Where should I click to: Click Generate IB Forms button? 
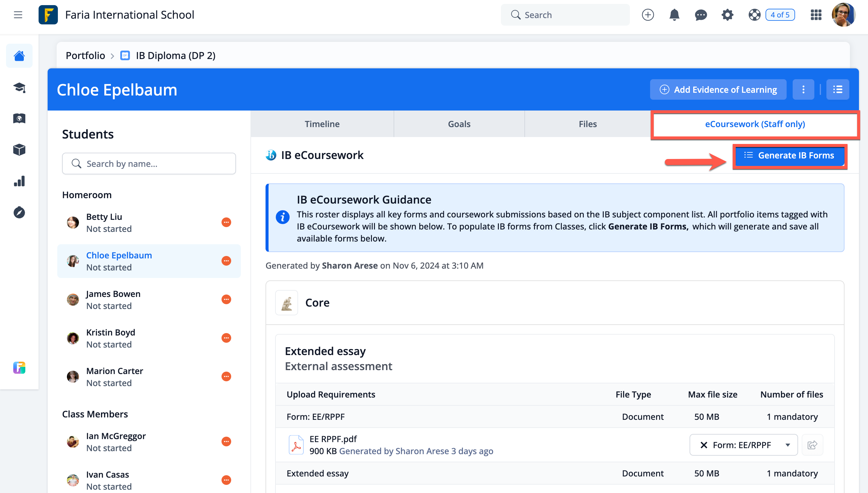789,155
